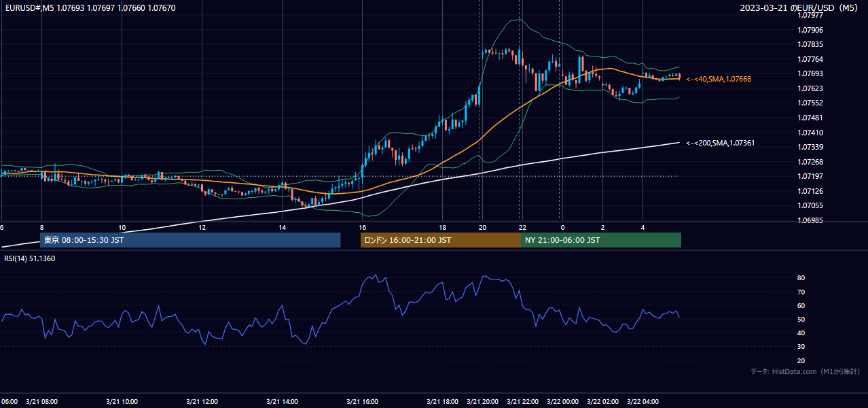Click price axis label 1.06985

810,220
